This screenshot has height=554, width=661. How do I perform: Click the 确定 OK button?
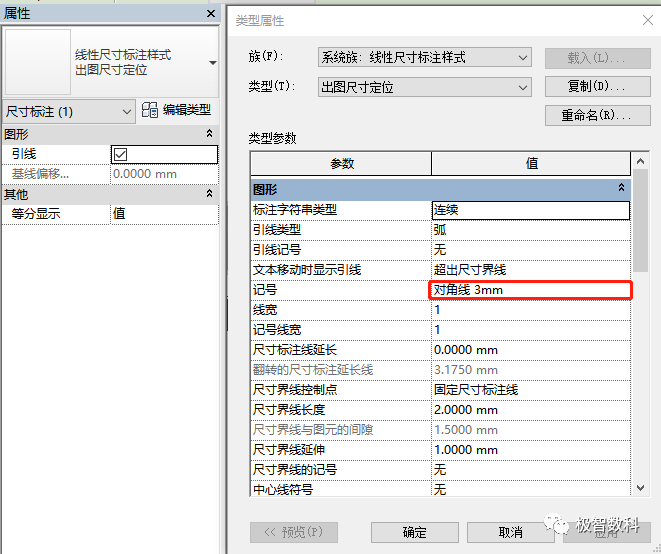(414, 532)
